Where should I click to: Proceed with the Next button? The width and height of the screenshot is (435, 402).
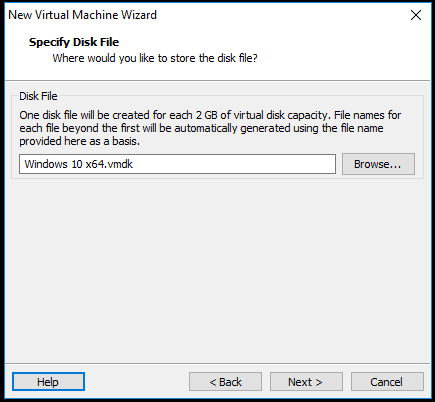click(x=306, y=382)
